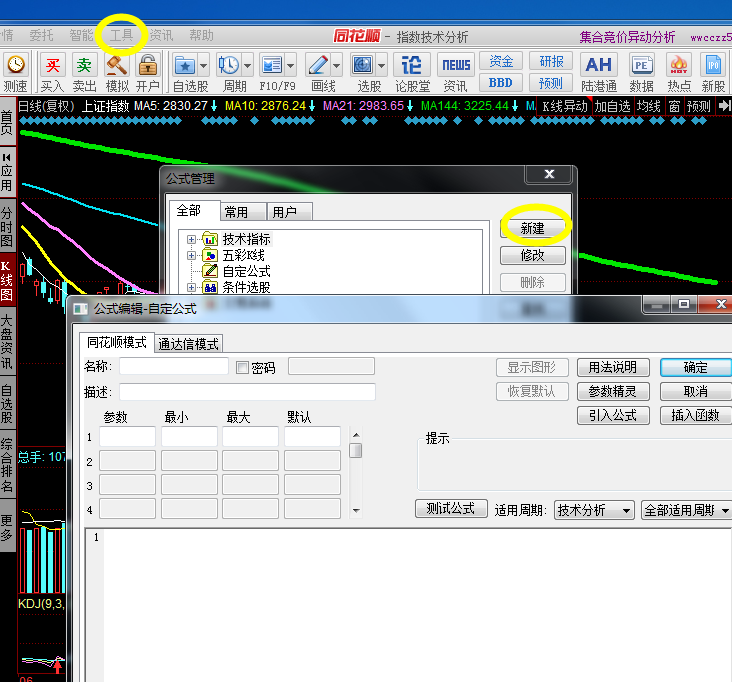Screen dimensions: 732x682
Task: Switch to 通达信模式 tab
Action: point(189,344)
